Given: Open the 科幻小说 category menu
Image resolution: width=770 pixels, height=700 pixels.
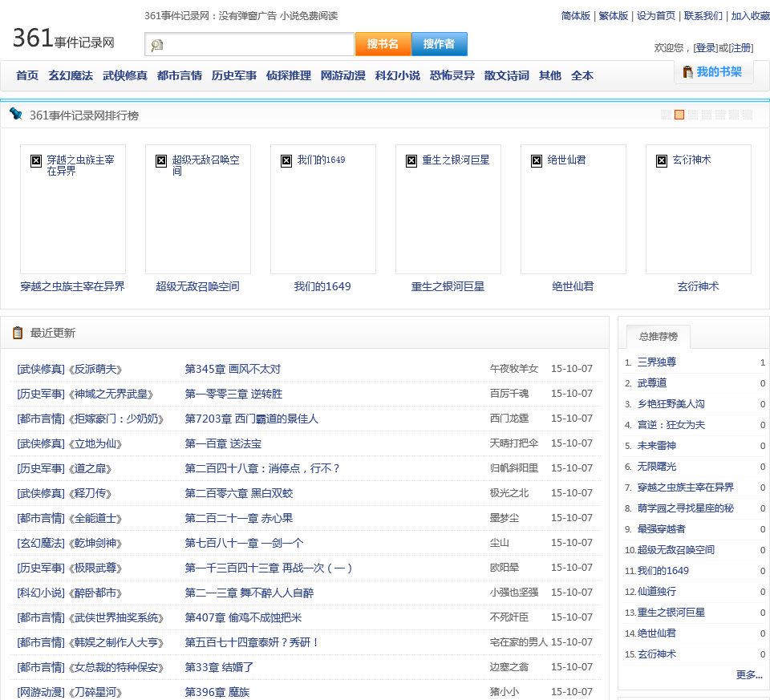Looking at the screenshot, I should point(398,75).
